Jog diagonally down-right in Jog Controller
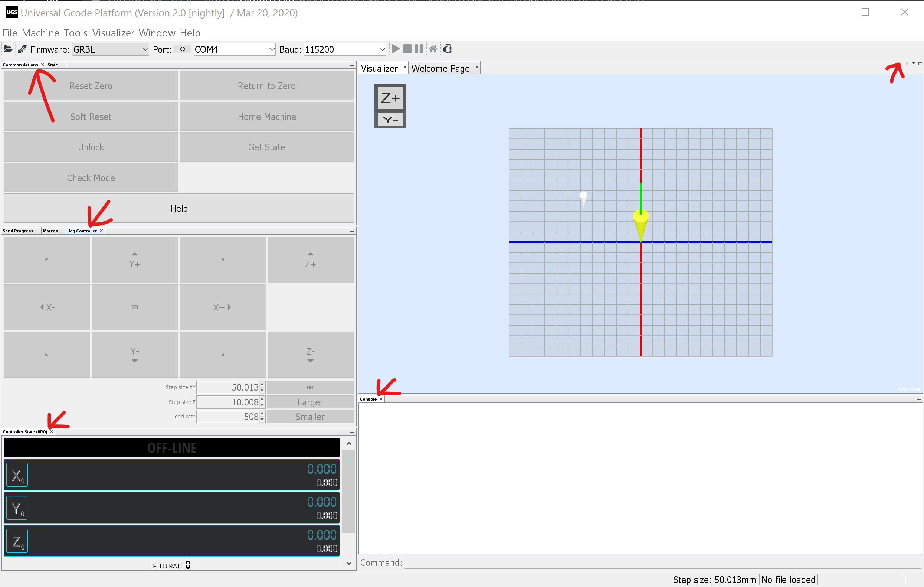The width and height of the screenshot is (924, 587). pos(223,355)
